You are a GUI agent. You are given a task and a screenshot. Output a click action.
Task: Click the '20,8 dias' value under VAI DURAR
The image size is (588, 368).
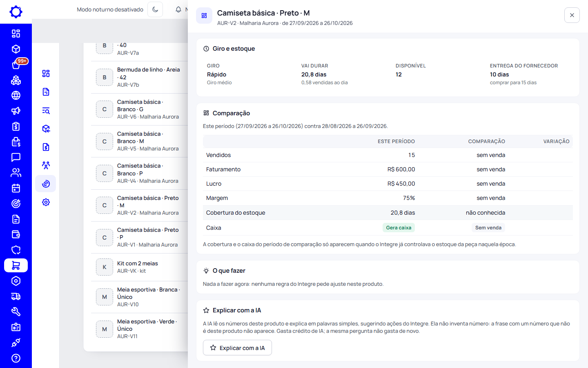[314, 74]
